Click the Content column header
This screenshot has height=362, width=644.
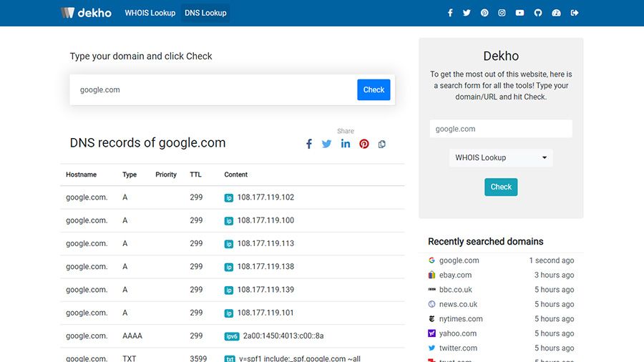[235, 175]
